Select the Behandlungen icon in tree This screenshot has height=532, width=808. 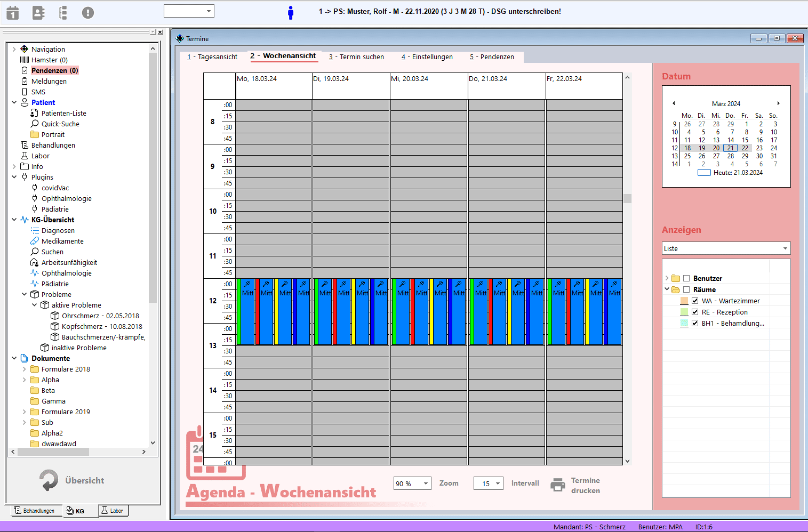coord(24,145)
